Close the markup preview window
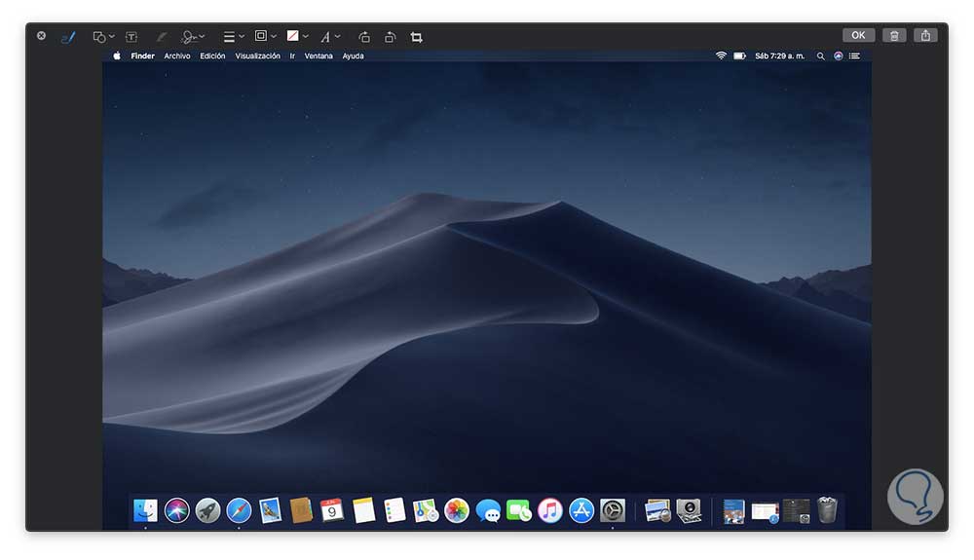 [x=41, y=36]
